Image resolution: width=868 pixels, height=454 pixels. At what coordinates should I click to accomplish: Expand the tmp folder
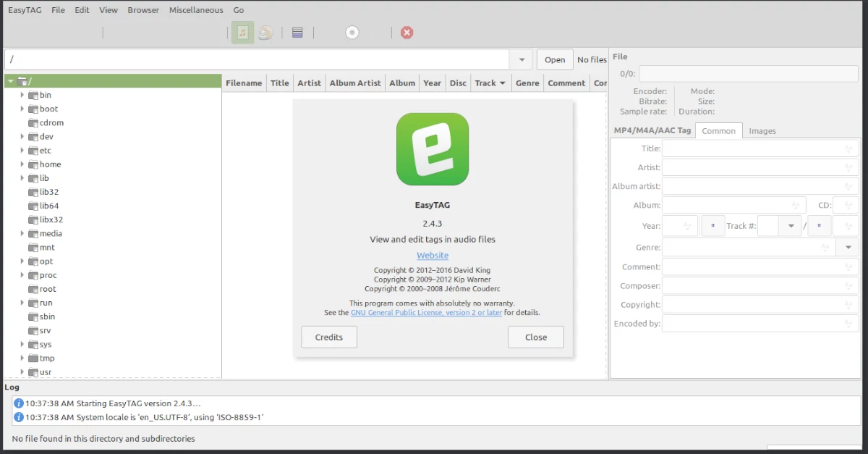(22, 358)
